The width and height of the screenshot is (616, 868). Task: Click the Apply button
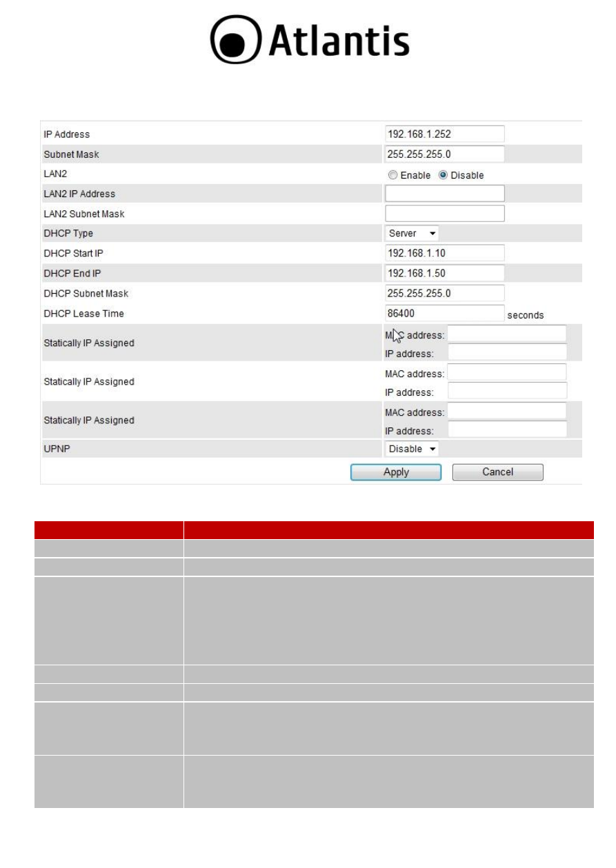396,472
